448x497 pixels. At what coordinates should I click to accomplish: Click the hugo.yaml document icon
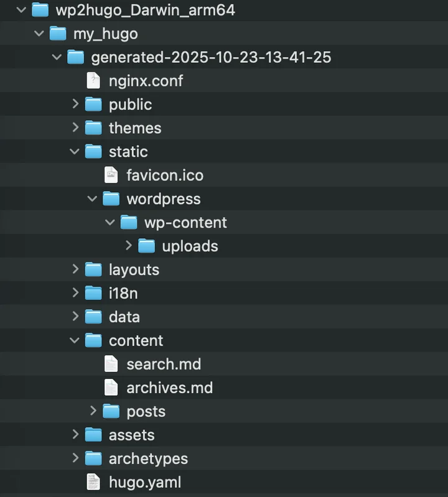pyautogui.click(x=93, y=482)
